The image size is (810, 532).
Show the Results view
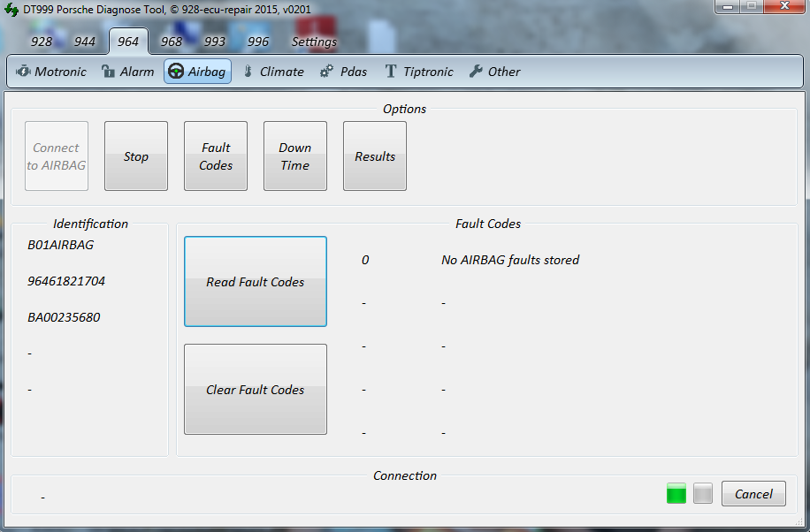pyautogui.click(x=375, y=156)
